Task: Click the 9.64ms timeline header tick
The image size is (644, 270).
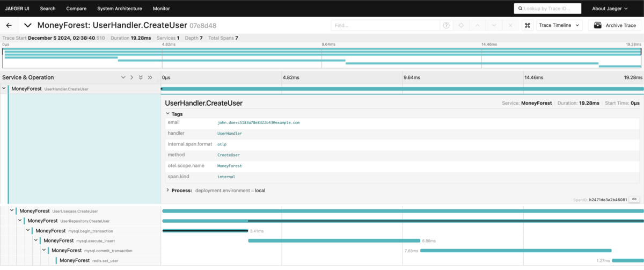Action: tap(411, 77)
